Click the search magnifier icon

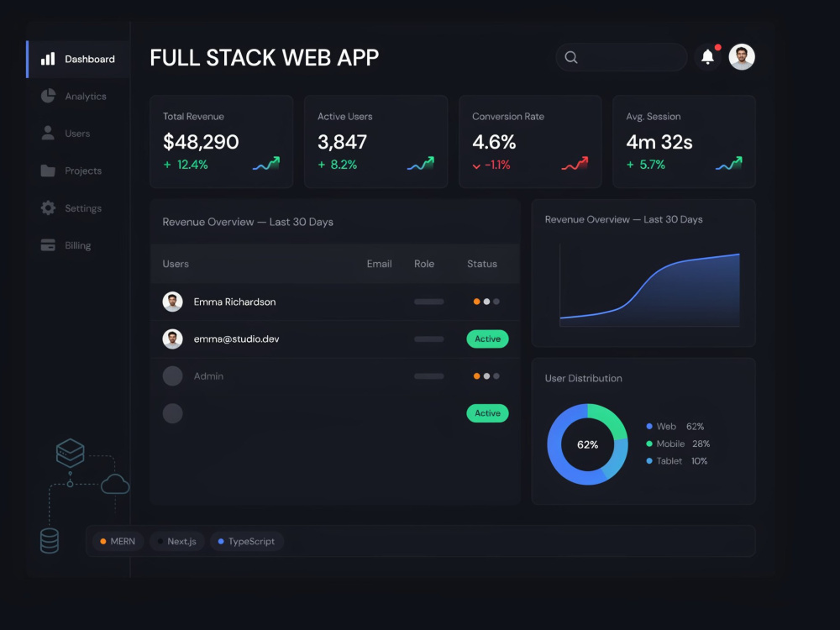tap(571, 57)
